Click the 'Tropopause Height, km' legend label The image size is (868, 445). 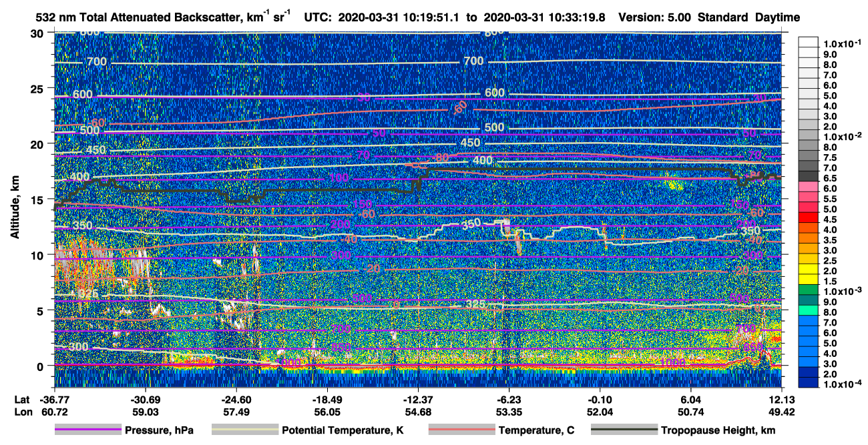[718, 430]
